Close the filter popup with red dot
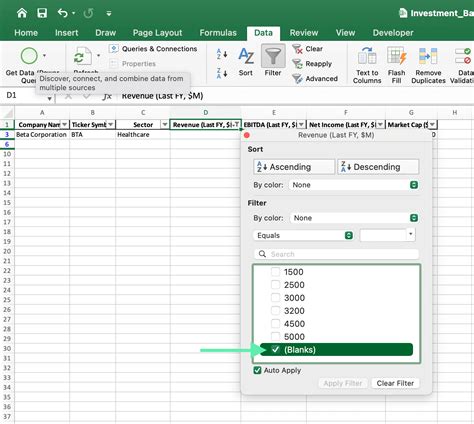Image resolution: width=474 pixels, height=424 pixels. pyautogui.click(x=247, y=135)
